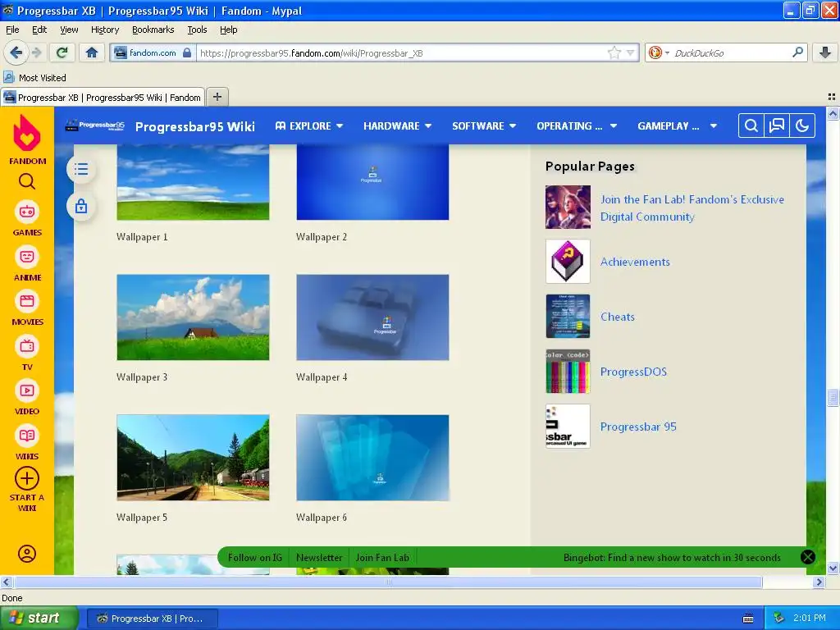
Task: Open the Edit menu
Action: coord(39,30)
